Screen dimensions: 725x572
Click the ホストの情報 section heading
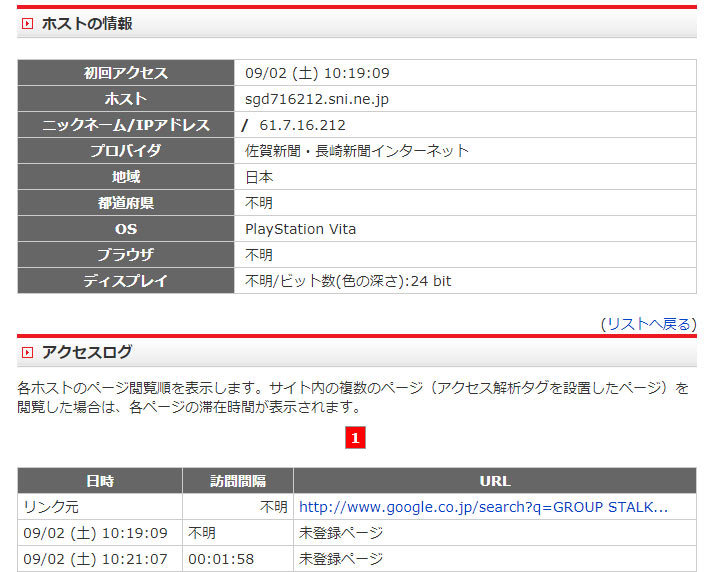[x=87, y=24]
